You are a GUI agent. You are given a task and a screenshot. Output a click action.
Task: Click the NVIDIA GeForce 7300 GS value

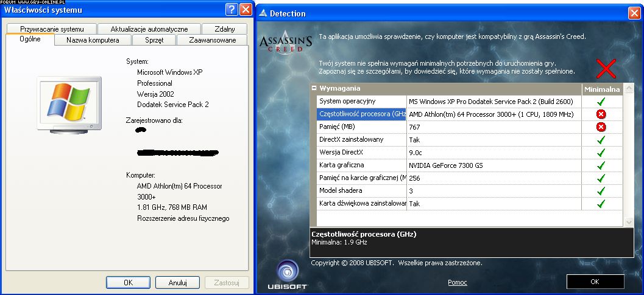pos(445,165)
